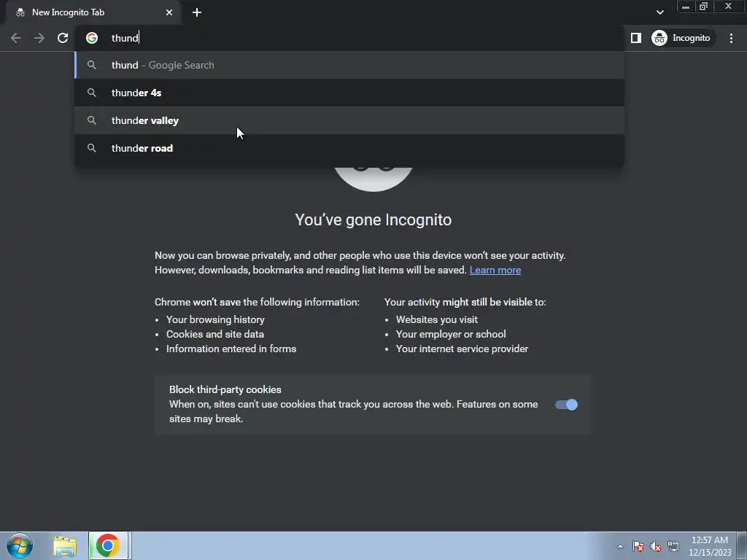This screenshot has height=560, width=747.
Task: Open the side panel icon
Action: coord(636,38)
